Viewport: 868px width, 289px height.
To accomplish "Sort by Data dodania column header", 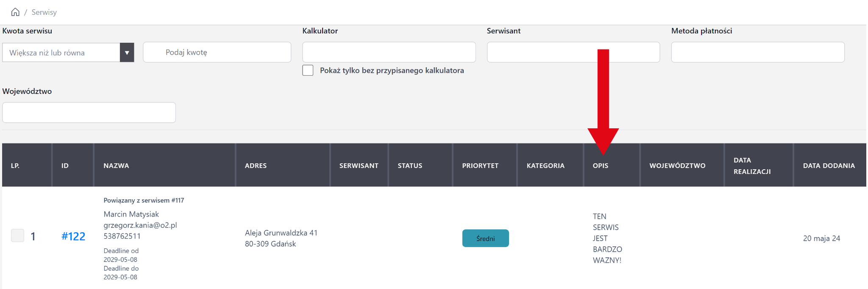I will 829,165.
